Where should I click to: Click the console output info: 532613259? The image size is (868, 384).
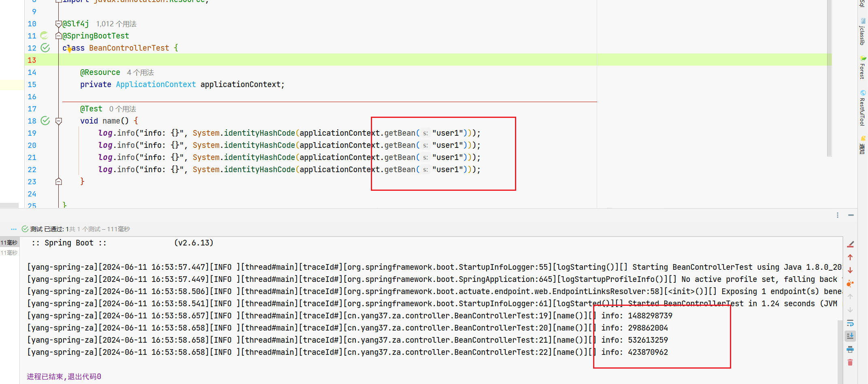(x=634, y=340)
